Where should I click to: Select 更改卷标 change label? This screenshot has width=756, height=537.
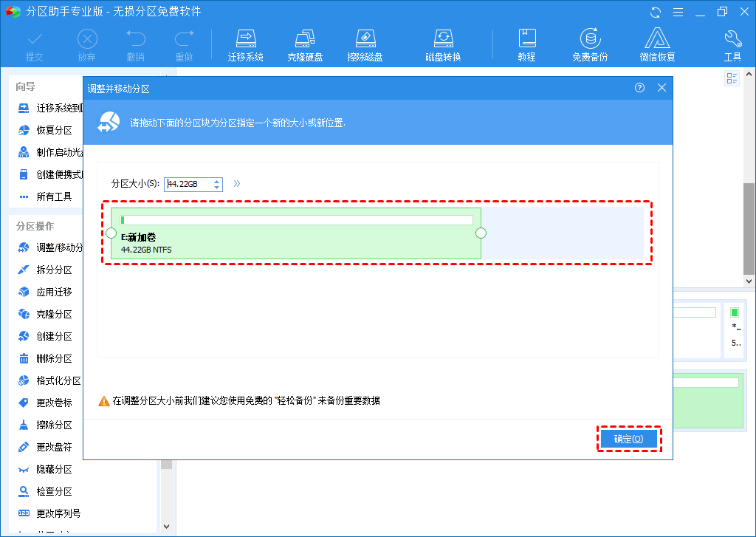(x=45, y=403)
